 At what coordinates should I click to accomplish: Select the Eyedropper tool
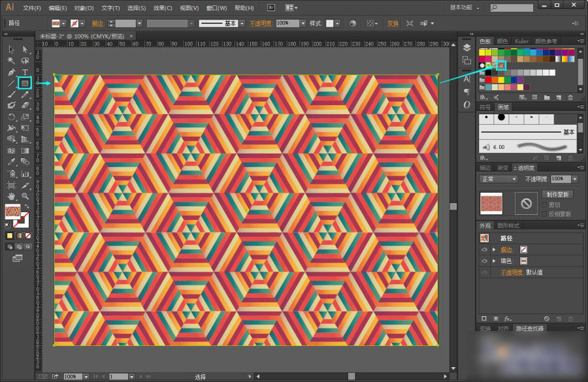pos(11,162)
